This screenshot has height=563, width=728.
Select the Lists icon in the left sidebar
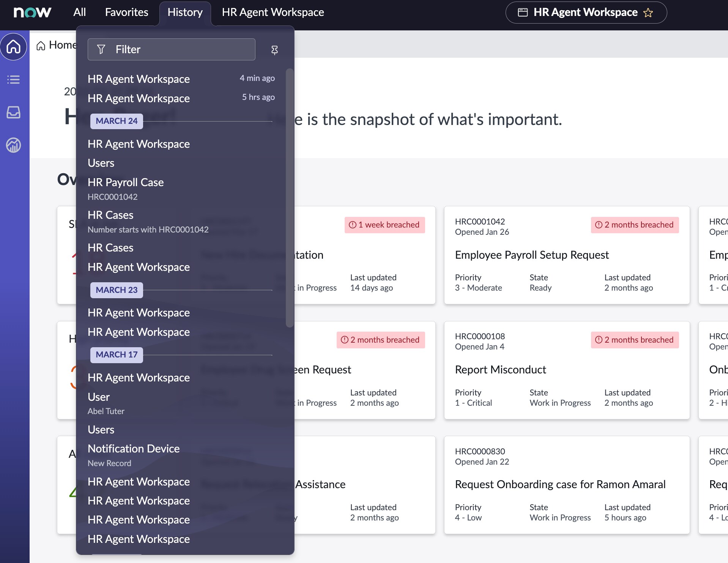coord(14,80)
